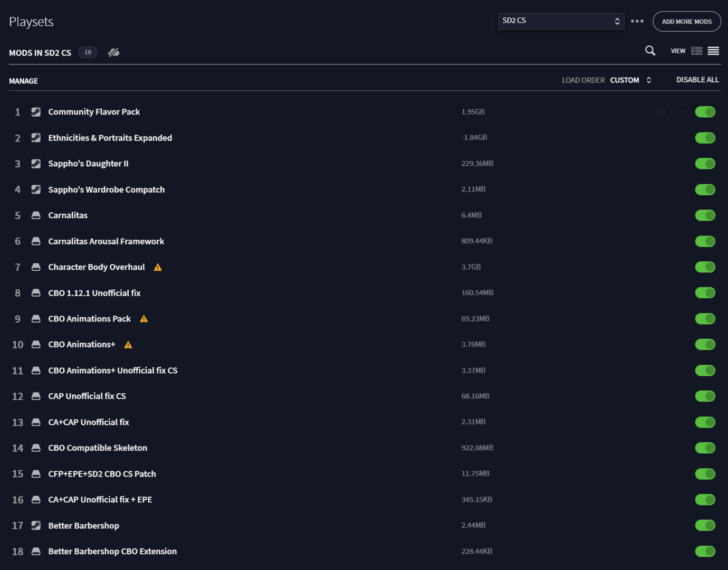The width and height of the screenshot is (728, 570).
Task: Toggle Better Barbershop CBO Extension switch
Action: [705, 552]
